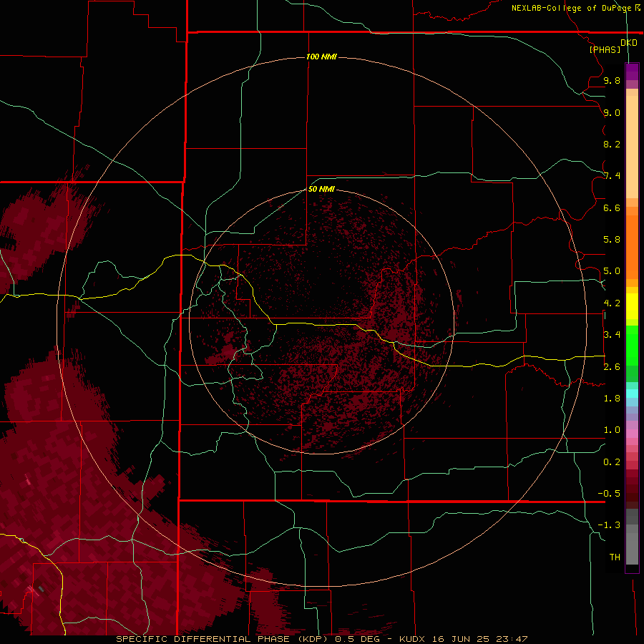
Task: Click the bright green color bar segment
Action: [632, 346]
